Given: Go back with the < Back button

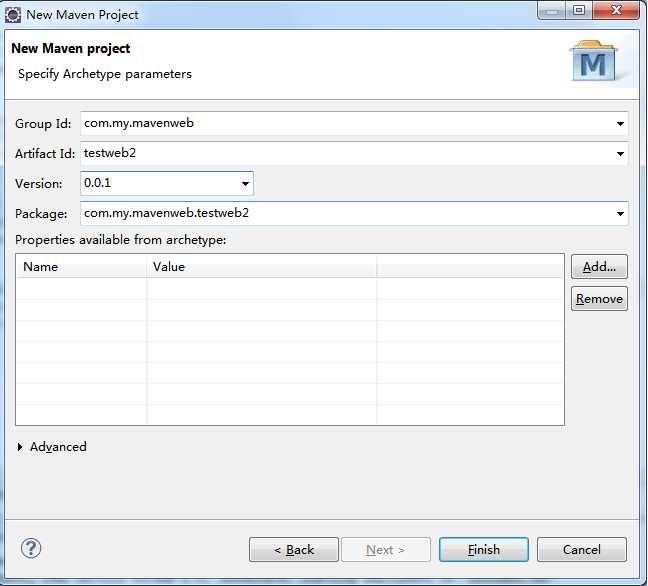Looking at the screenshot, I should tap(294, 550).
